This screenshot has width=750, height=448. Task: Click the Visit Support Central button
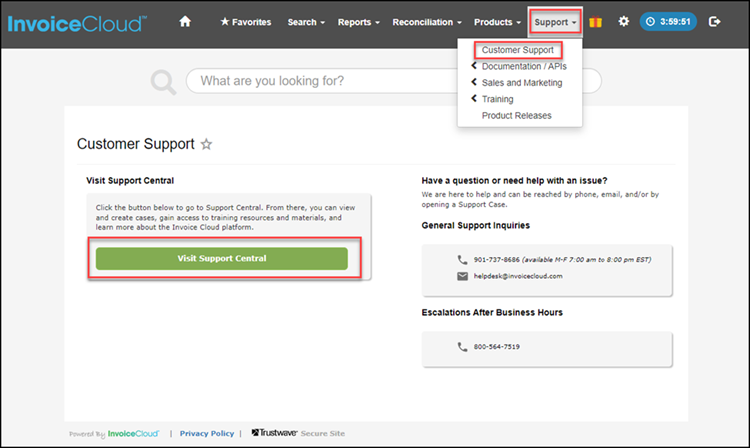221,258
